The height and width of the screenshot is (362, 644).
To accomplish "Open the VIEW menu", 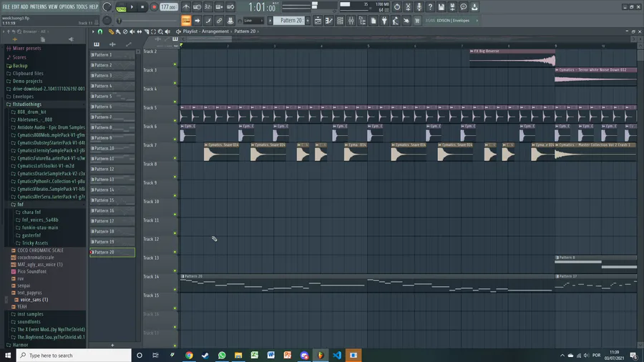I will click(53, 7).
